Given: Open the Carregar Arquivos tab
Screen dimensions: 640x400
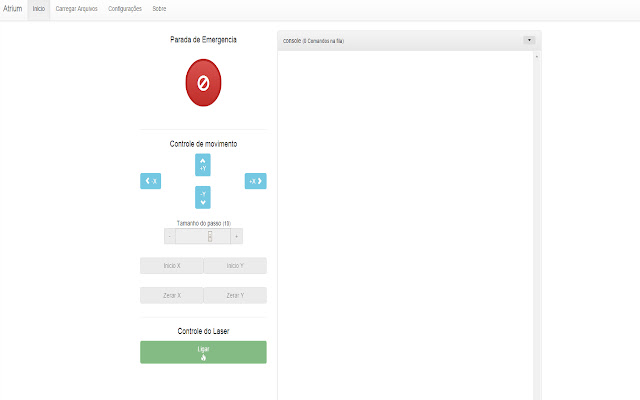Looking at the screenshot, I should click(76, 9).
